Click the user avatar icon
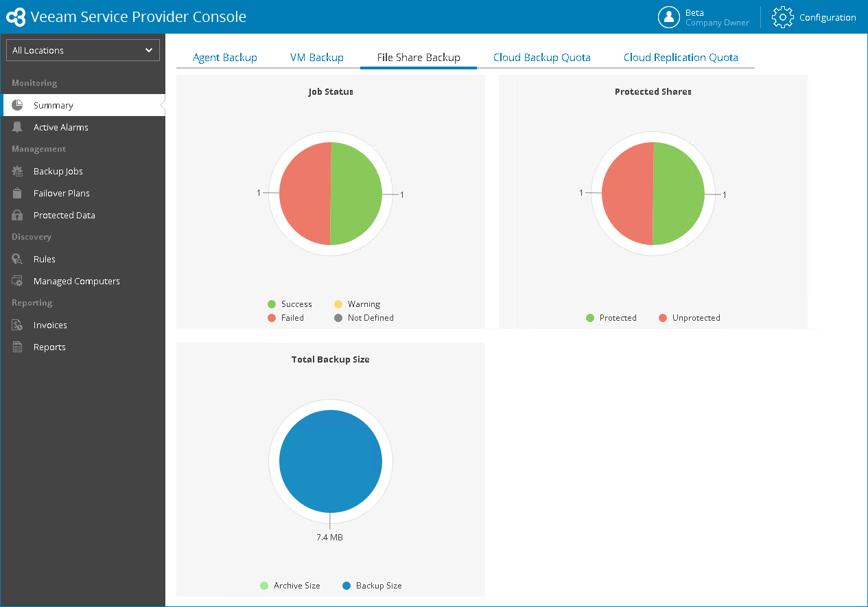868x607 pixels. click(668, 17)
